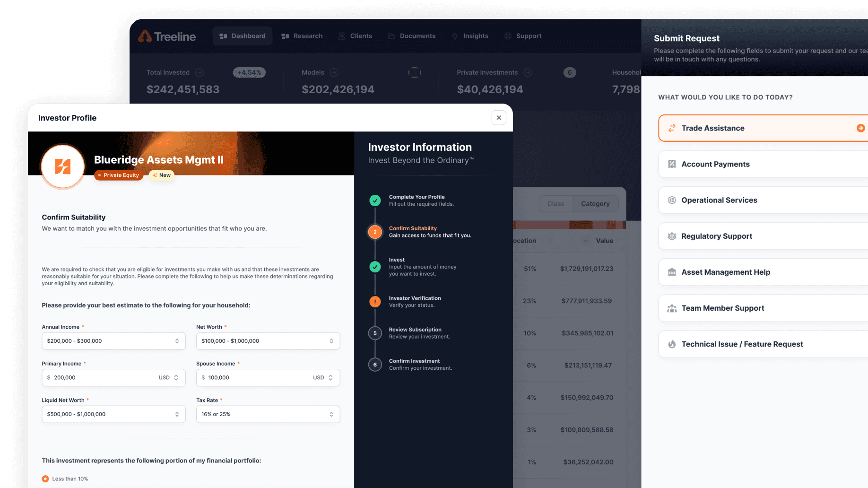Choose Asset Management Help option
The width and height of the screenshot is (868, 488).
coord(763,272)
